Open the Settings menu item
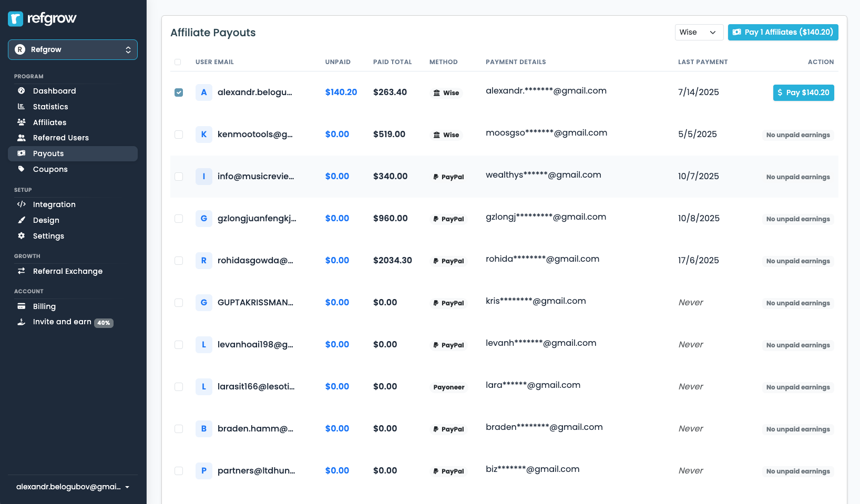860x504 pixels. (48, 236)
